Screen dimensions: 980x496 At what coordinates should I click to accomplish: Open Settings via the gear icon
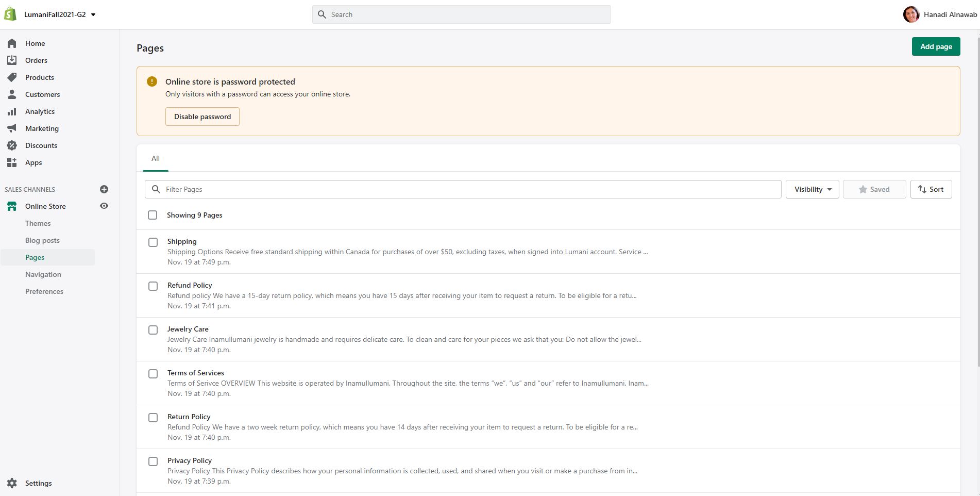[x=12, y=483]
